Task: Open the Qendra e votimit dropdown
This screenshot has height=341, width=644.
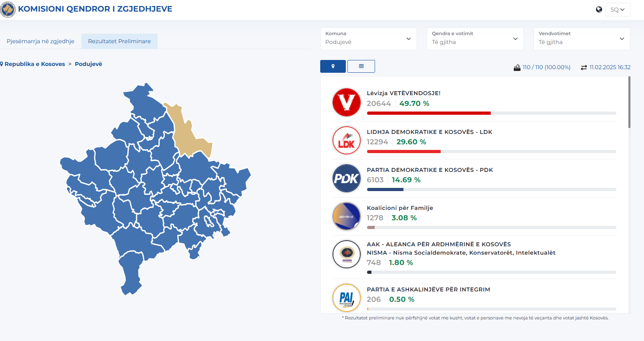Action: pyautogui.click(x=475, y=39)
